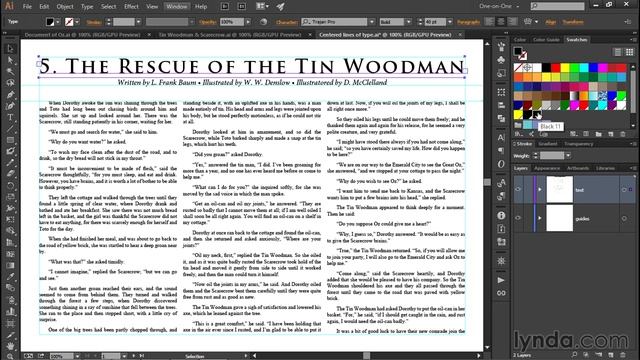The height and width of the screenshot is (360, 640).
Task: Switch swatches to thumbnail grid view
Action: 629,52
